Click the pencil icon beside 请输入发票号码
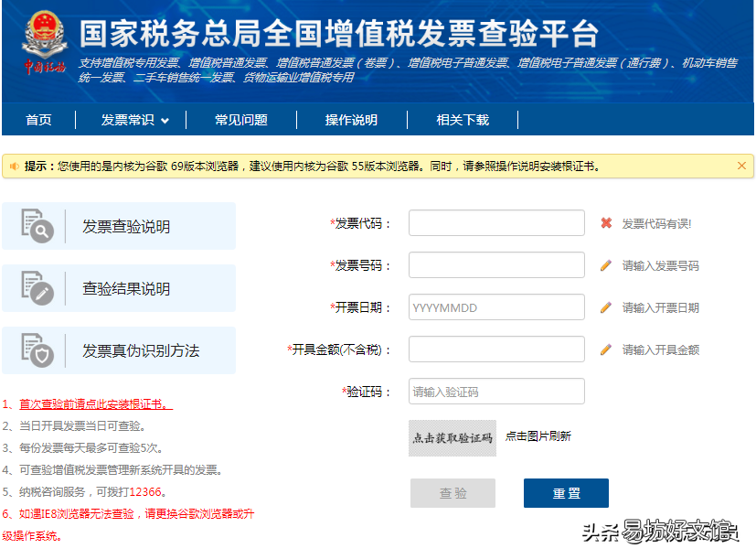 pyautogui.click(x=606, y=265)
